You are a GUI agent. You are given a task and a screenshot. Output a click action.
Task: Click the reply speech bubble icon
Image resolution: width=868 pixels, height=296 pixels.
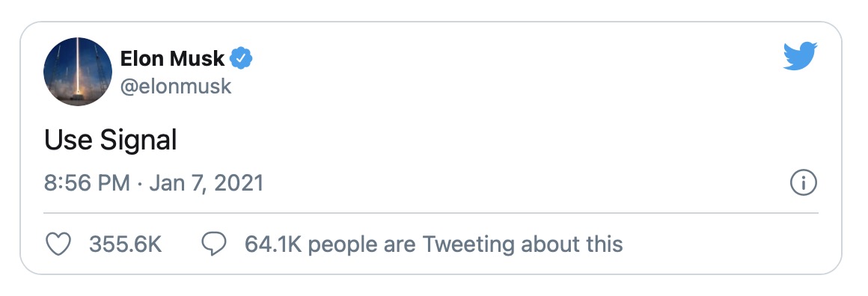pos(214,244)
